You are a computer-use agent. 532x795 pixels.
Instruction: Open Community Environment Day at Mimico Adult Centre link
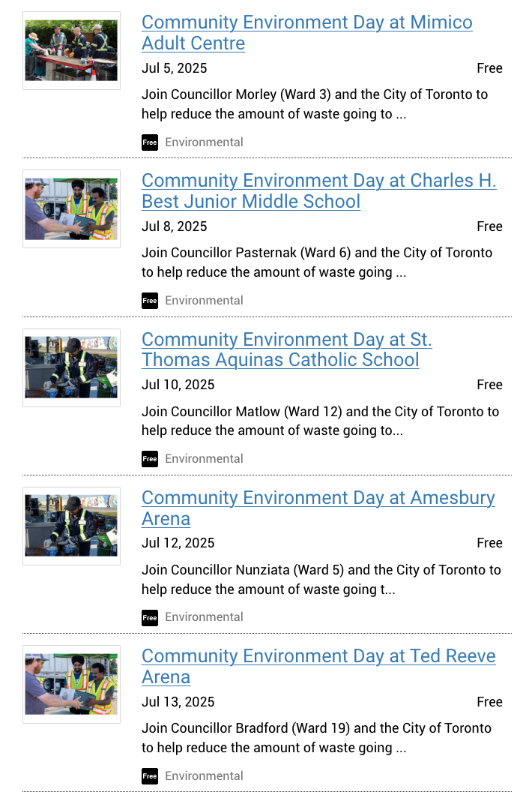[x=307, y=32]
